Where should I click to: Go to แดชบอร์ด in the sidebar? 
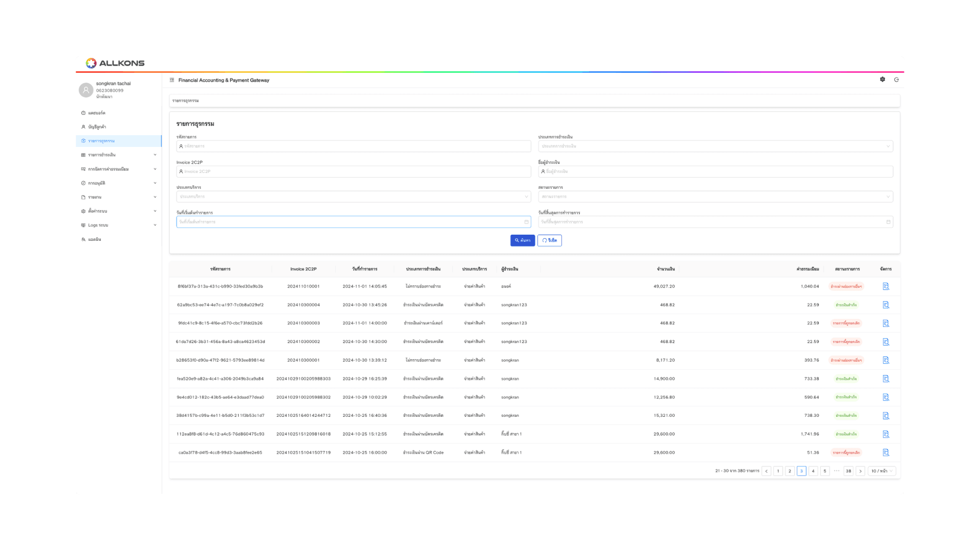tap(96, 113)
